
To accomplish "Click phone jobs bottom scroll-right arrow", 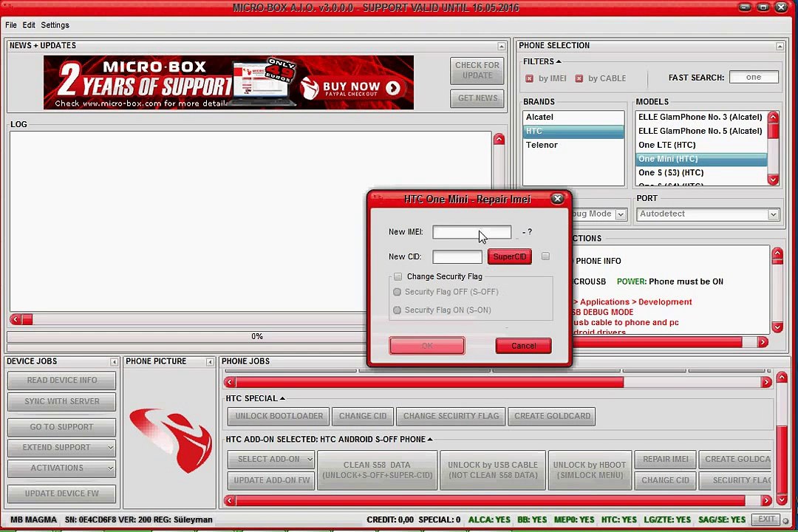I will 766,500.
